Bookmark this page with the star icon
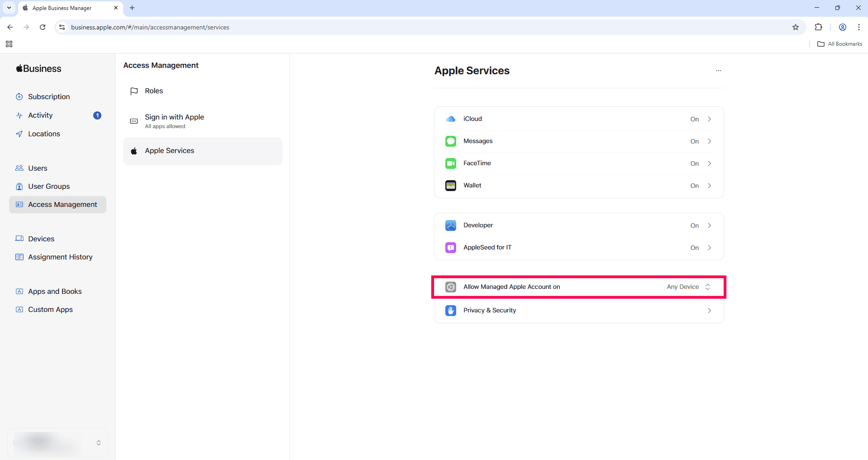 (x=796, y=27)
